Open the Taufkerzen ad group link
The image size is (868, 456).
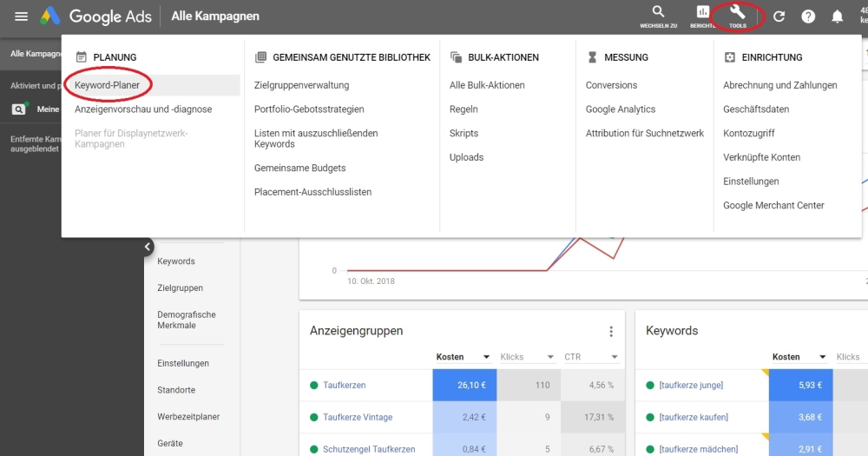[x=345, y=385]
